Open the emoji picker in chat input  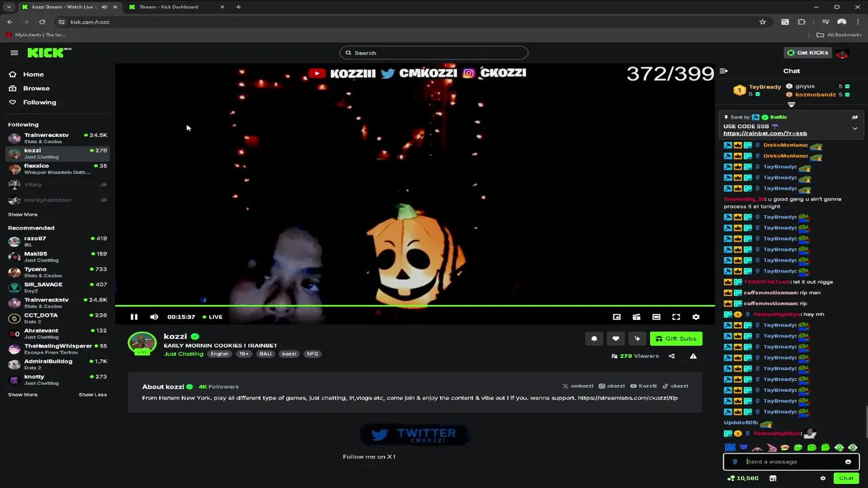point(848,462)
